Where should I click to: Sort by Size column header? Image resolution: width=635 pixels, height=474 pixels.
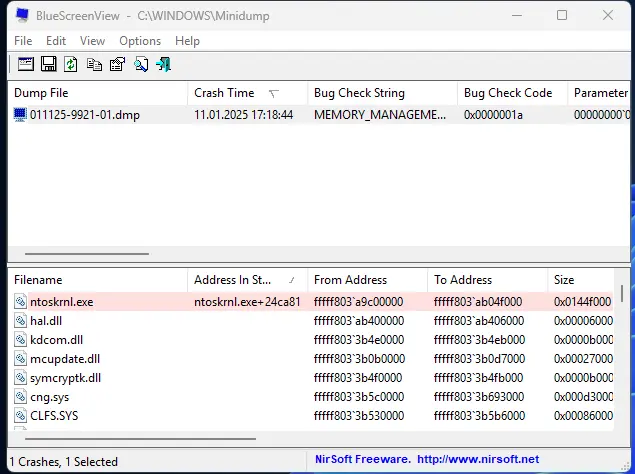pos(581,280)
